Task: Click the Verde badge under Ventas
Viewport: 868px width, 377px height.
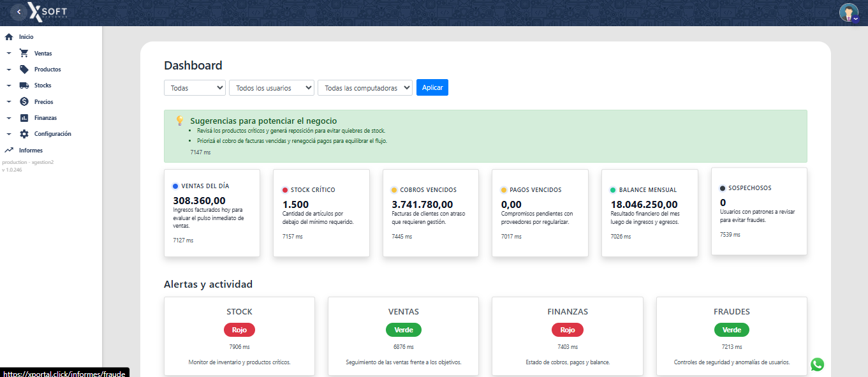Action: (x=404, y=330)
